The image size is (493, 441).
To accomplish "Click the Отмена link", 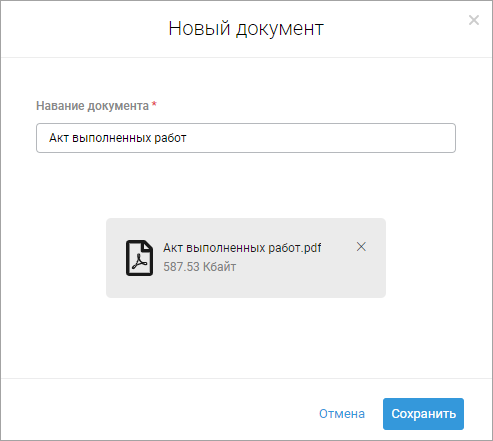I will (x=342, y=414).
